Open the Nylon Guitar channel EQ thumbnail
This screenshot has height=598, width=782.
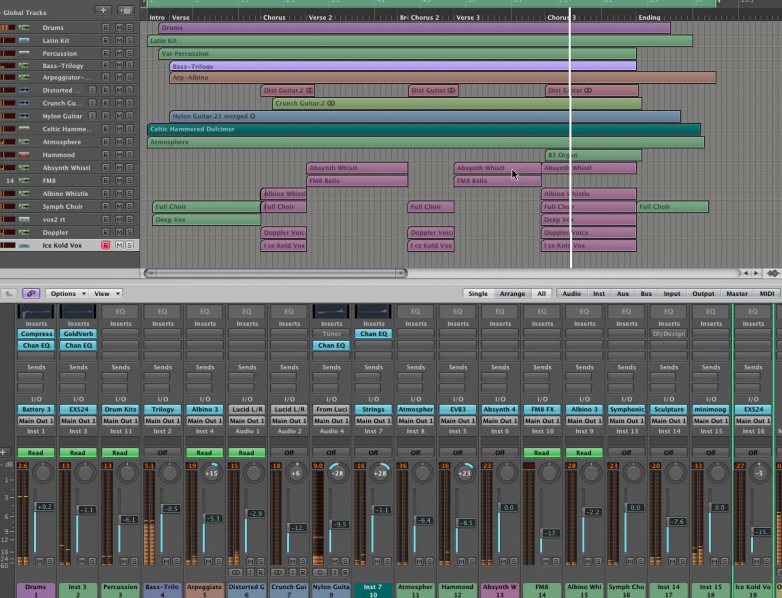331,312
